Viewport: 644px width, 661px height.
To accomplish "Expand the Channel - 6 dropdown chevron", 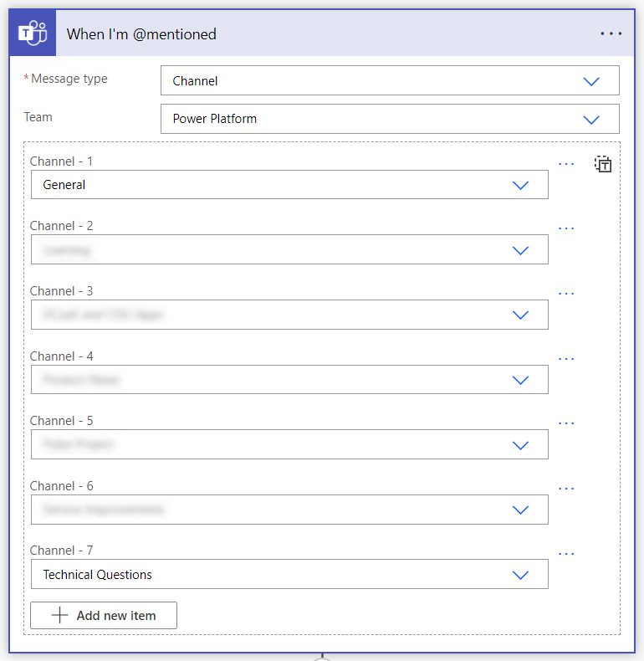I will [x=520, y=510].
